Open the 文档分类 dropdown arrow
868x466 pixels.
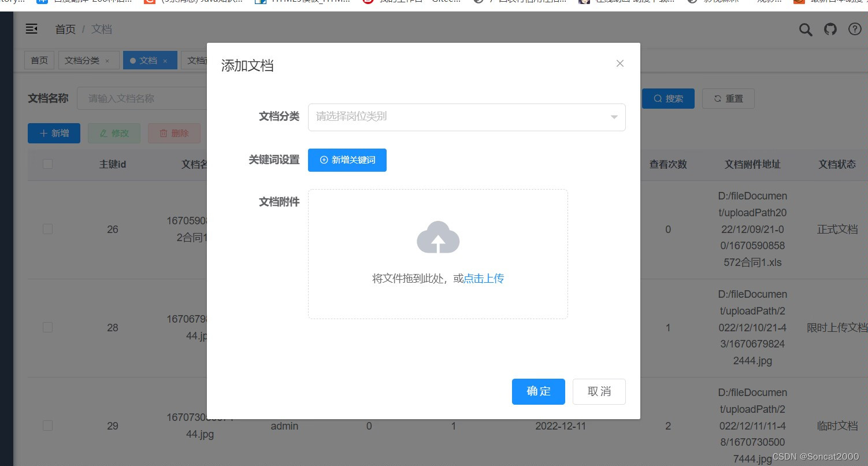(x=614, y=117)
